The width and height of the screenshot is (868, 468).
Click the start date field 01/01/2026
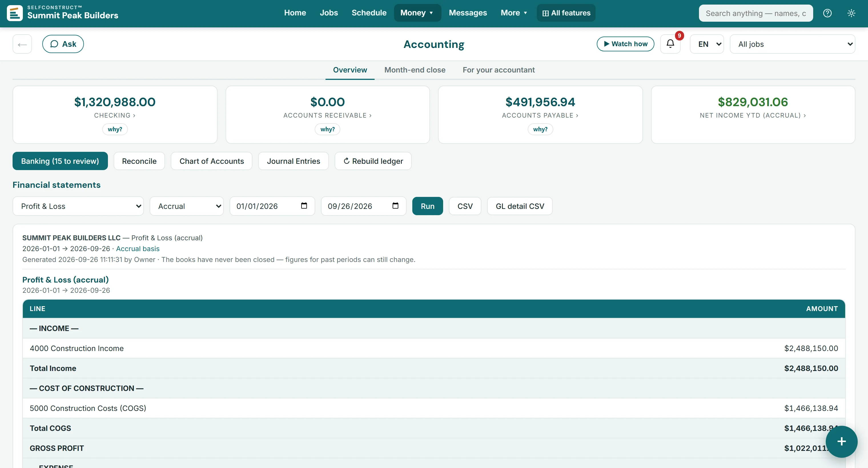[x=272, y=206]
